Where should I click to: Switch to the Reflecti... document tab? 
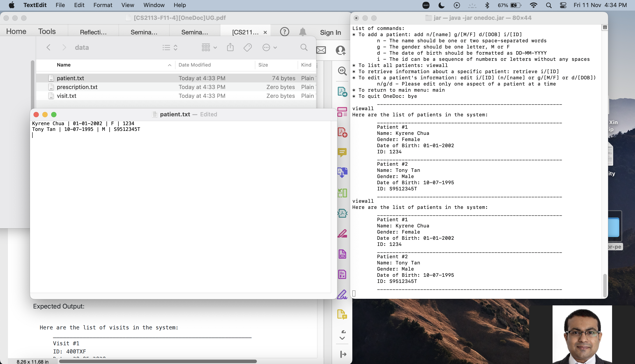[93, 32]
